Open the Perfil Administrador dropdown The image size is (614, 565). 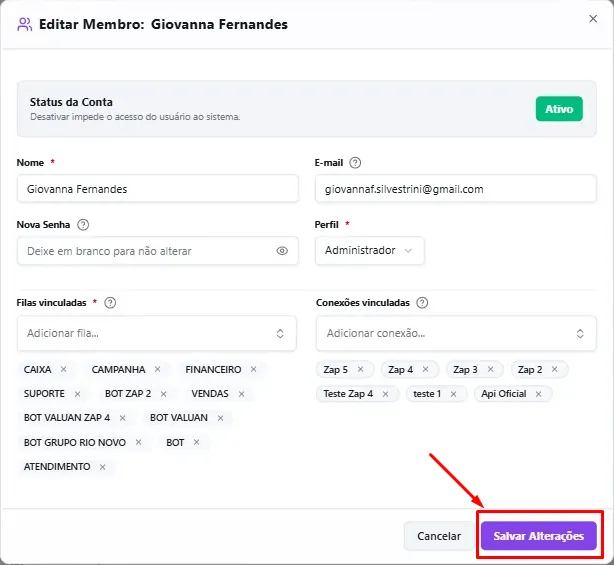click(370, 251)
